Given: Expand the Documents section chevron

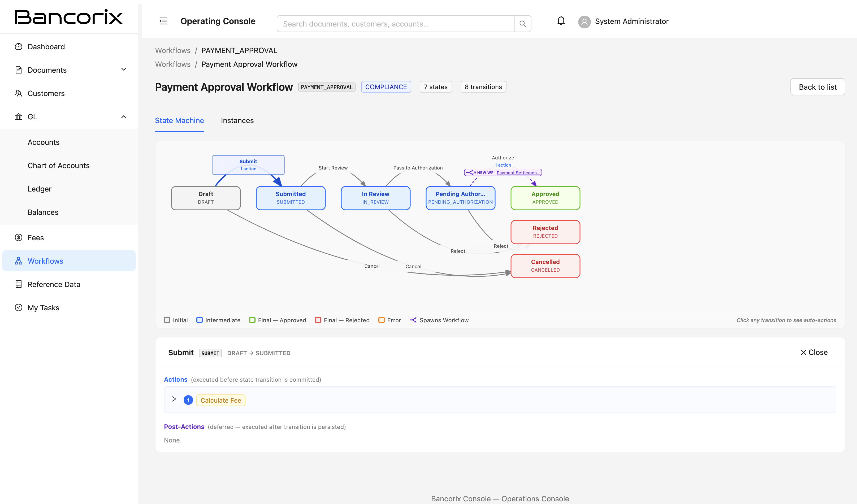Looking at the screenshot, I should (123, 69).
